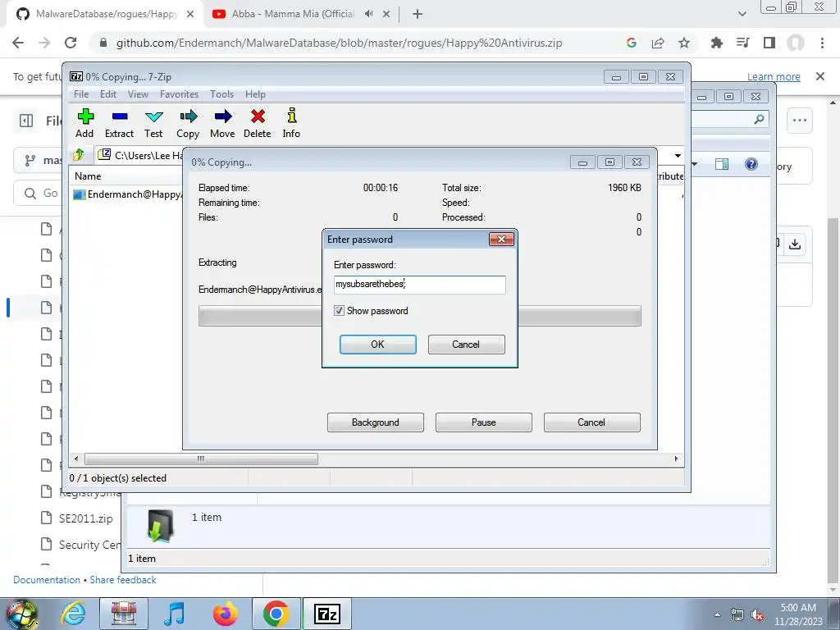Click Cancel in the Enter password dialog
Screen dimensions: 840x630
point(466,345)
